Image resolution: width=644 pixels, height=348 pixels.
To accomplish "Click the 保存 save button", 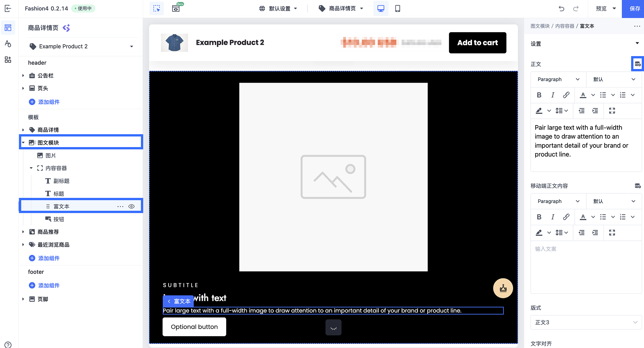I will [x=633, y=9].
